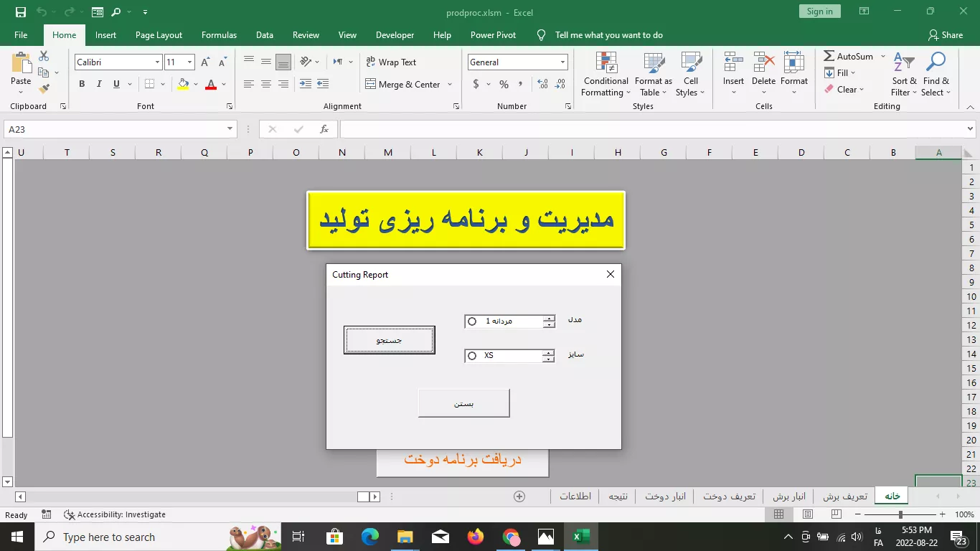Click the Comma Style icon
This screenshot has width=980, height=551.
[521, 85]
